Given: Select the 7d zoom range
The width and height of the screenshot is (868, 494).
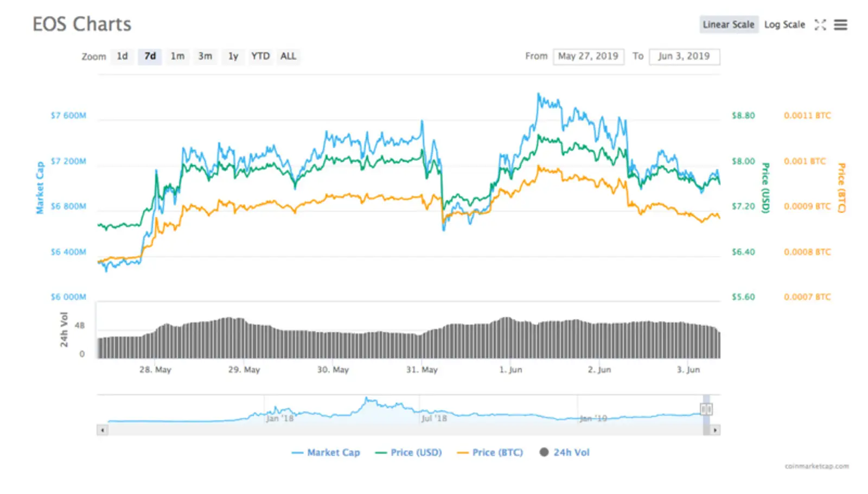Looking at the screenshot, I should (x=150, y=56).
